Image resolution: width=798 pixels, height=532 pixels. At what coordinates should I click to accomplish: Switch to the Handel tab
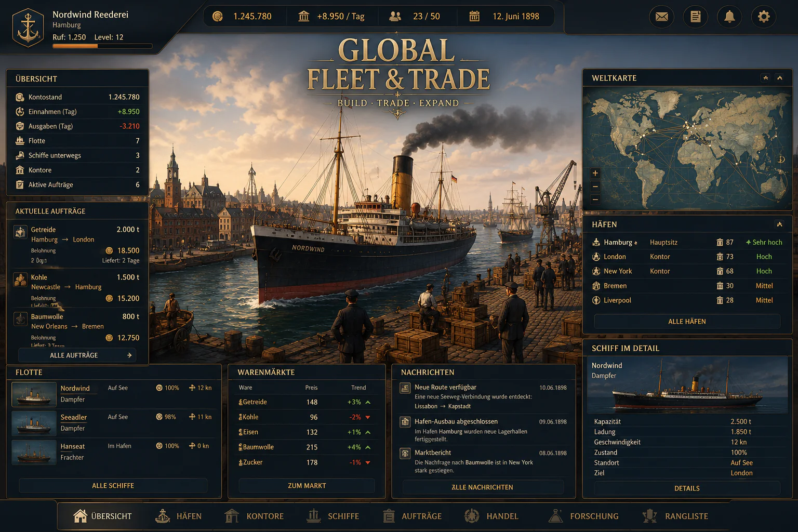491,516
